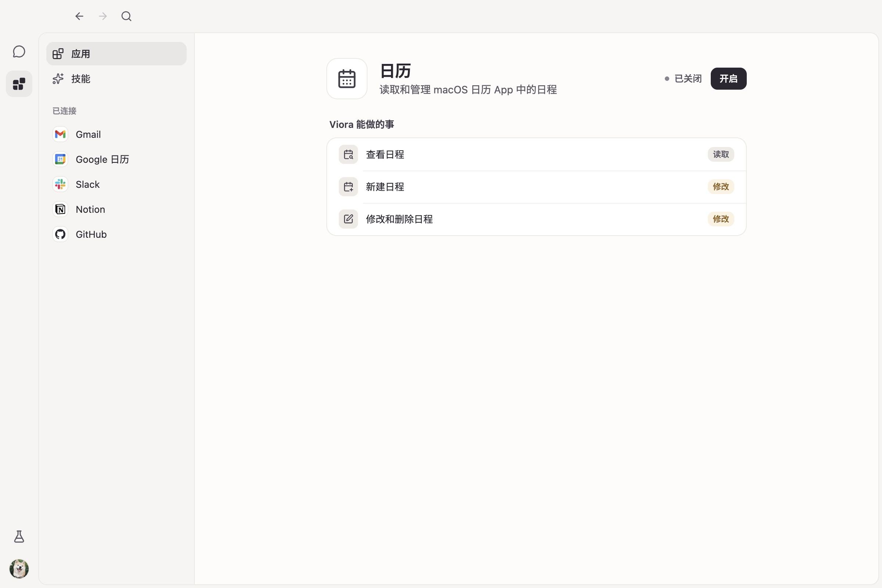This screenshot has width=882, height=588.
Task: Click the GitHub logo icon
Action: [60, 234]
